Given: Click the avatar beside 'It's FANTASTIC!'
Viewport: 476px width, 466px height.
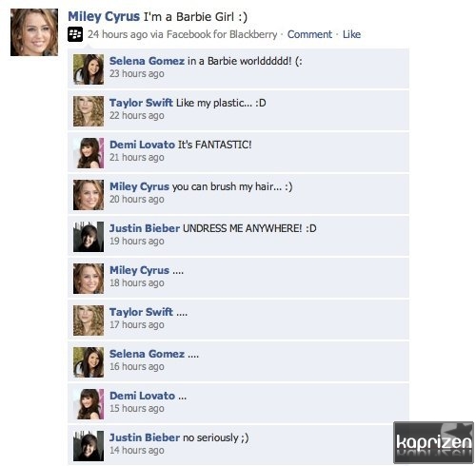Looking at the screenshot, I should click(x=89, y=153).
